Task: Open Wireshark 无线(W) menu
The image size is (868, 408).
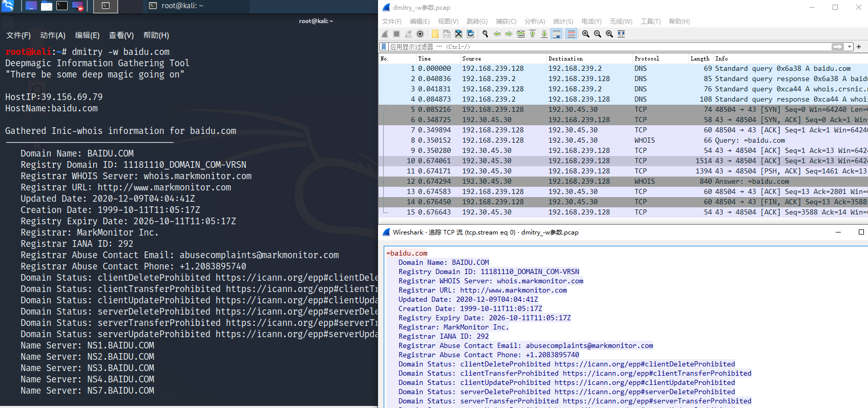Action: coord(621,22)
